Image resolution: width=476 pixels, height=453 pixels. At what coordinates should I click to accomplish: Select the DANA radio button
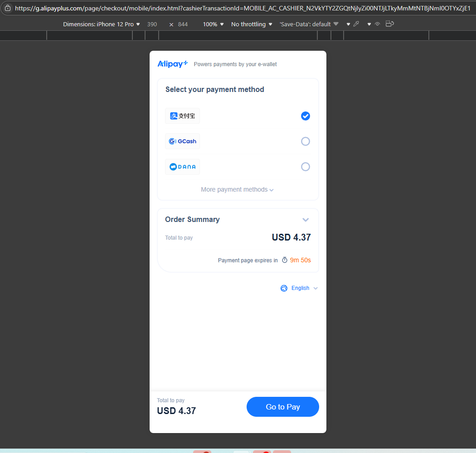click(x=306, y=167)
